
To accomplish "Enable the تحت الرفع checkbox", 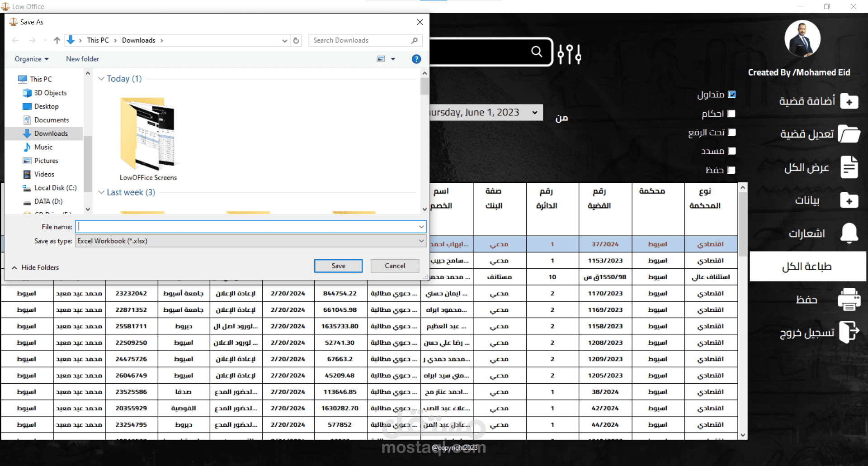I will click(x=732, y=132).
